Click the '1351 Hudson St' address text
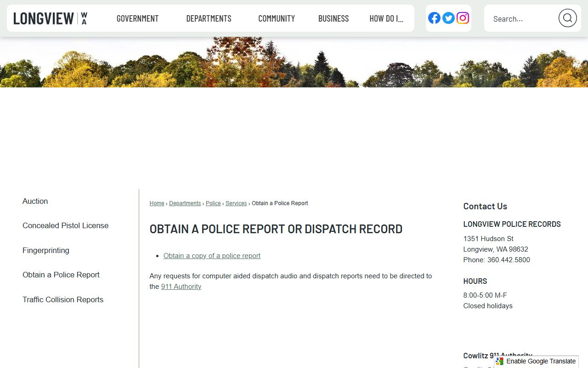Screen dimensions: 588x368 tap(488, 239)
